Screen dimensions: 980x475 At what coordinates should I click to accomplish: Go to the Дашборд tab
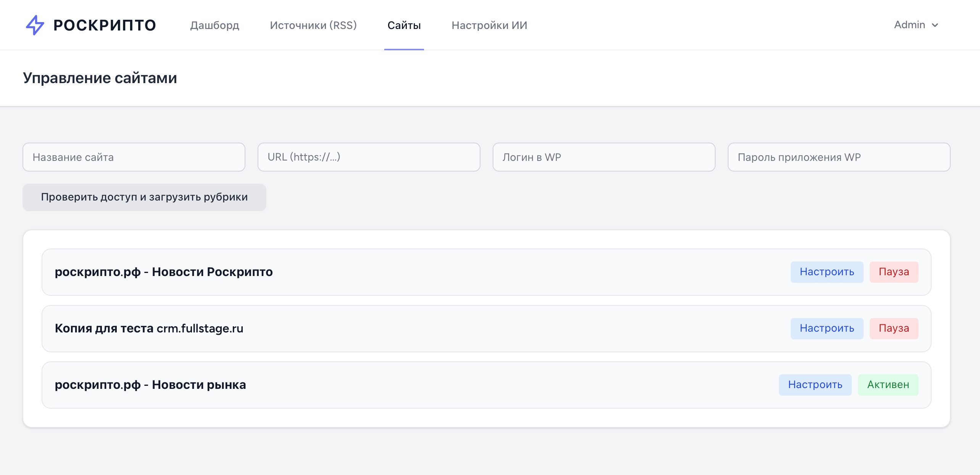point(214,25)
